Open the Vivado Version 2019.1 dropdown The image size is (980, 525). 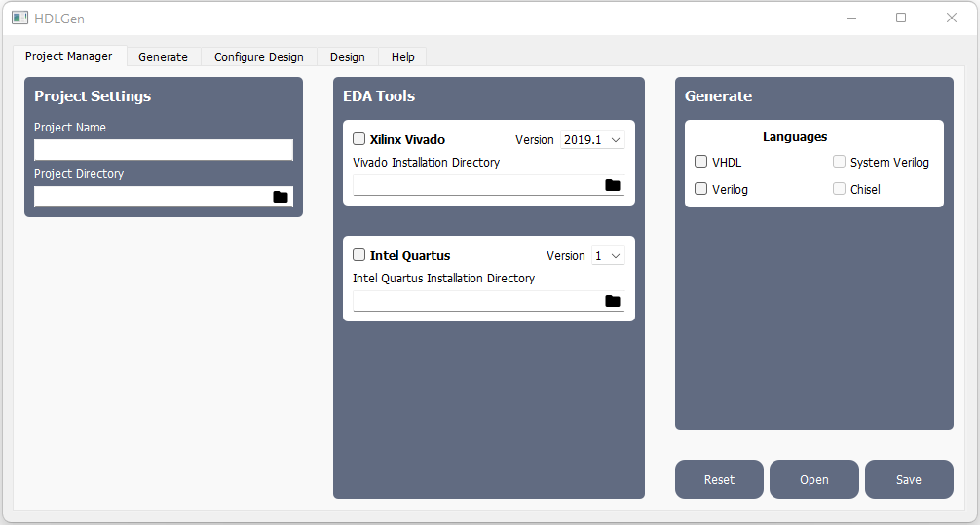coord(592,139)
